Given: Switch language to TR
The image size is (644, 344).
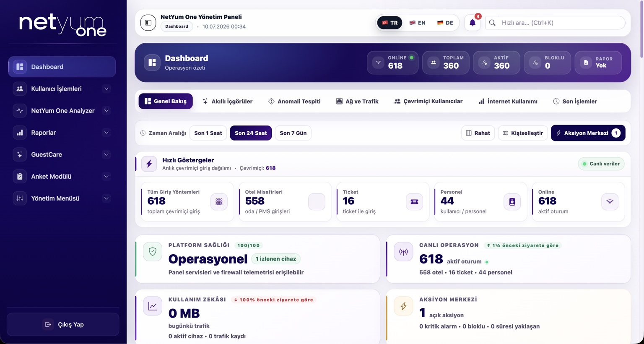Looking at the screenshot, I should click(x=390, y=23).
